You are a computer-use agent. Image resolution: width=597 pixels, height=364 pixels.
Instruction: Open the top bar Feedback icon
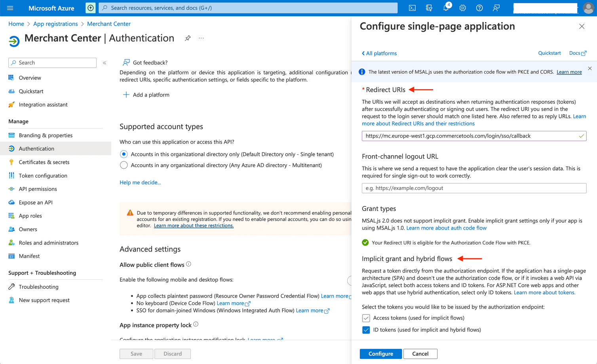[x=496, y=8]
